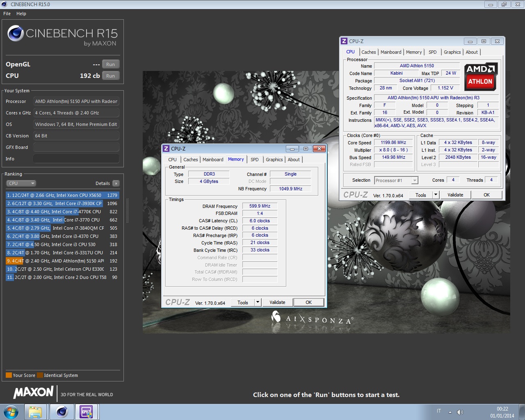The image size is (525, 420).
Task: Switch to Caches tab in CPU window
Action: (x=368, y=52)
